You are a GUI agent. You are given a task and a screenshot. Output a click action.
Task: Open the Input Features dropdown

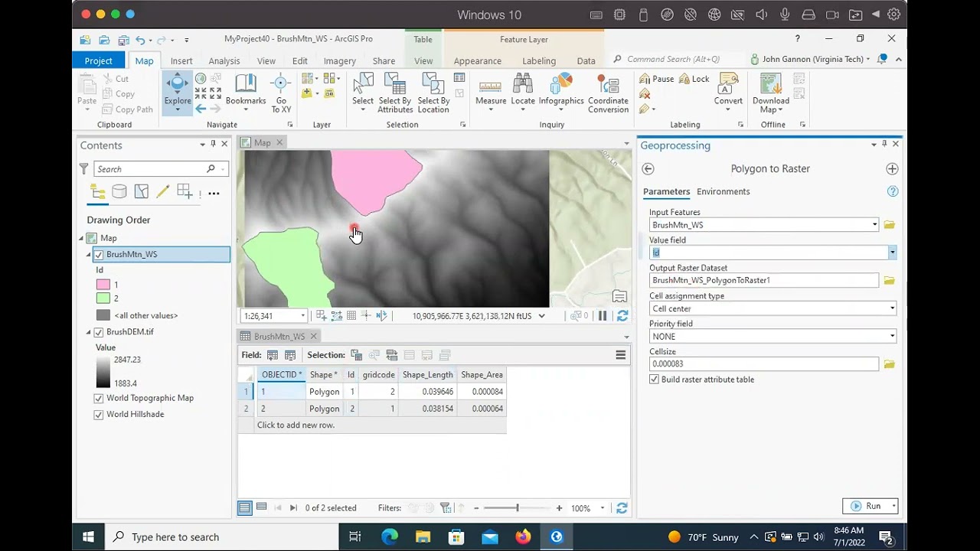tap(874, 225)
